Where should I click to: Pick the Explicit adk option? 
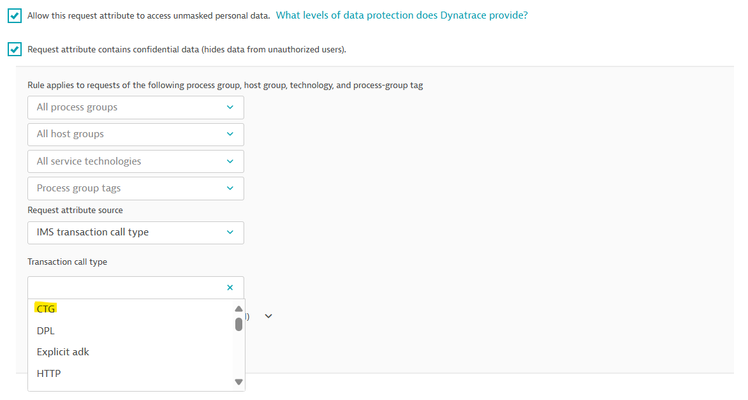63,352
